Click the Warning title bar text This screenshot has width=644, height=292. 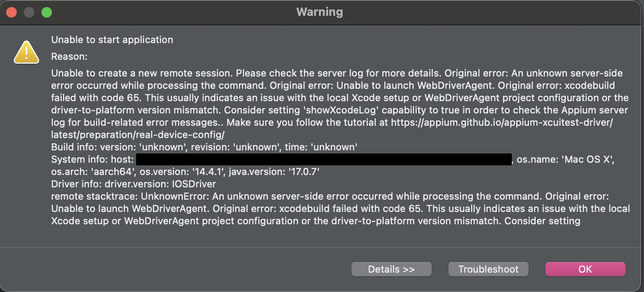pos(319,12)
